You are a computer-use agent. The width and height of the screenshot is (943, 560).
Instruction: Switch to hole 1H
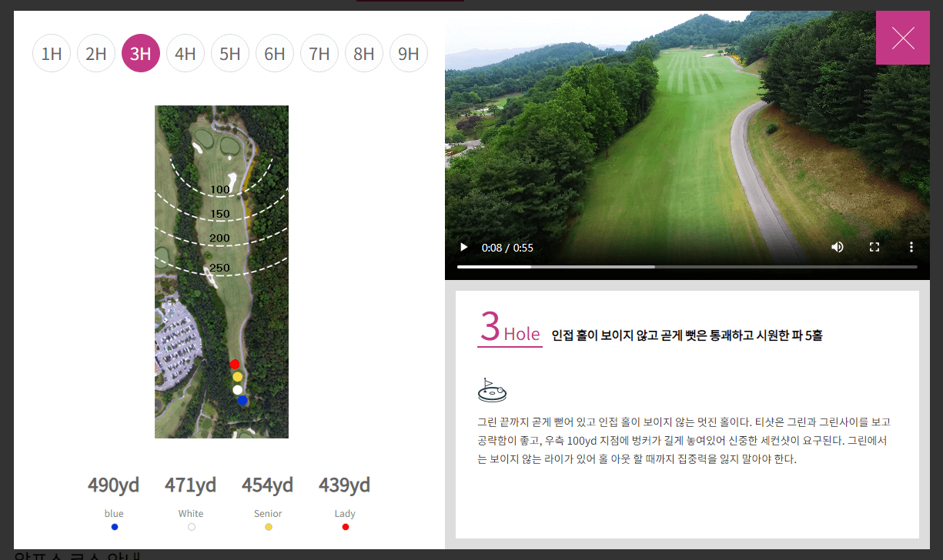coord(52,53)
